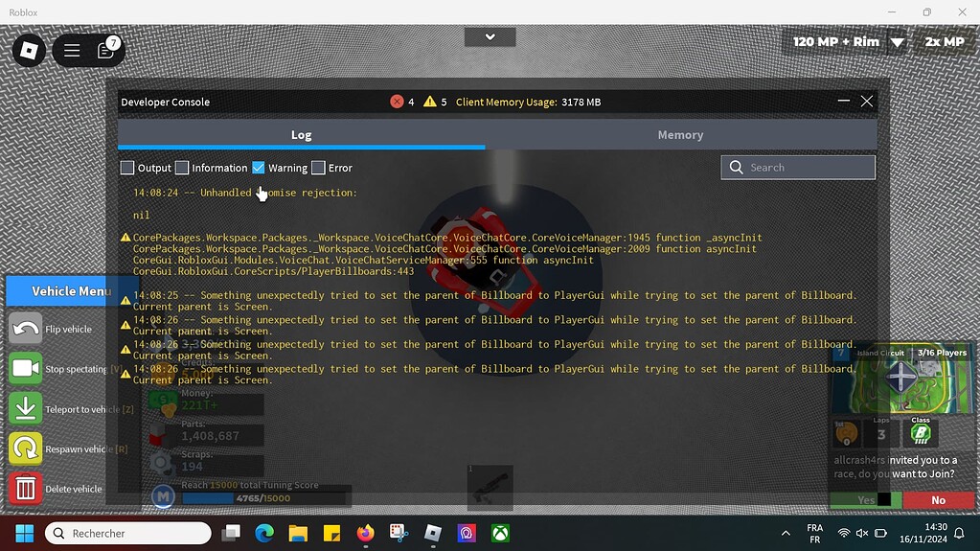This screenshot has width=980, height=551.
Task: Enable the Error filter checkbox
Action: (318, 168)
